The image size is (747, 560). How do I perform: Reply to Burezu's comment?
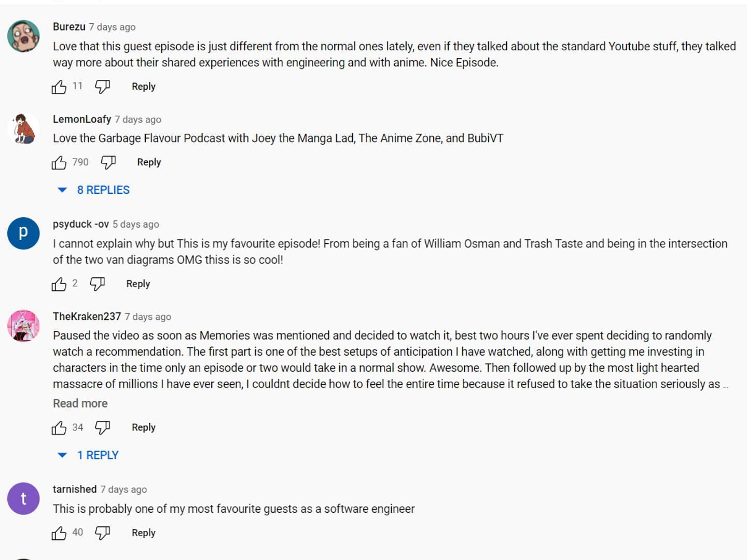click(143, 87)
